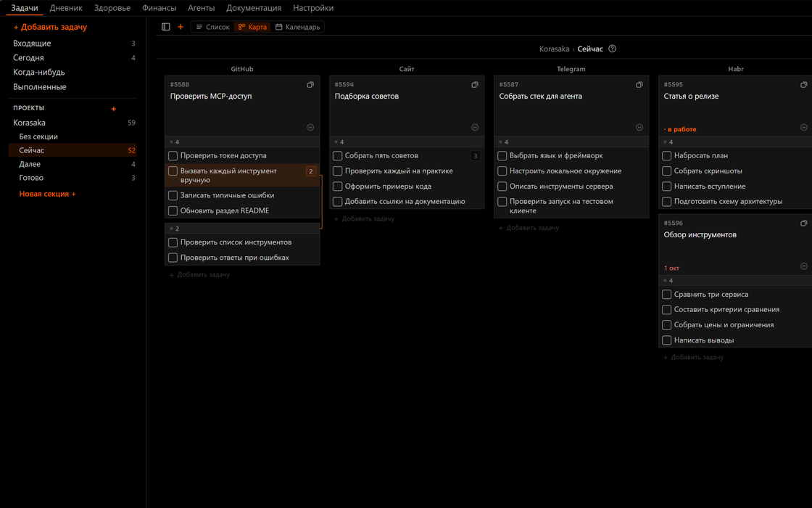This screenshot has height=508, width=812.
Task: Click the copy icon on card #5595
Action: click(x=804, y=84)
